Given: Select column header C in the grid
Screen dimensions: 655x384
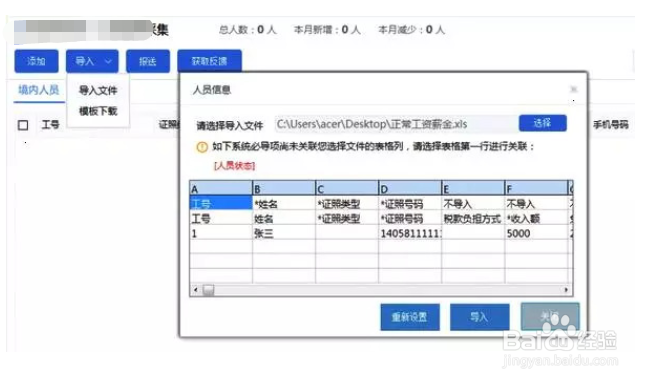Looking at the screenshot, I should pos(347,188).
